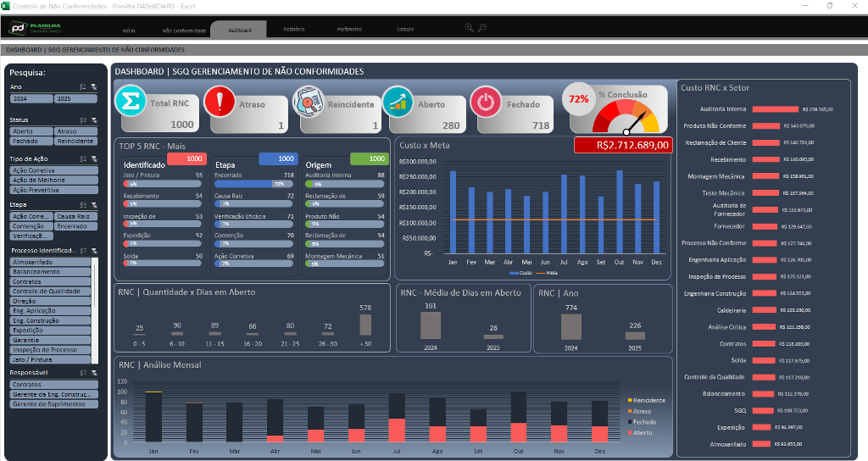Screen dimensions: 868x461
Task: Click the Aberto growth chart icon
Action: click(x=396, y=102)
